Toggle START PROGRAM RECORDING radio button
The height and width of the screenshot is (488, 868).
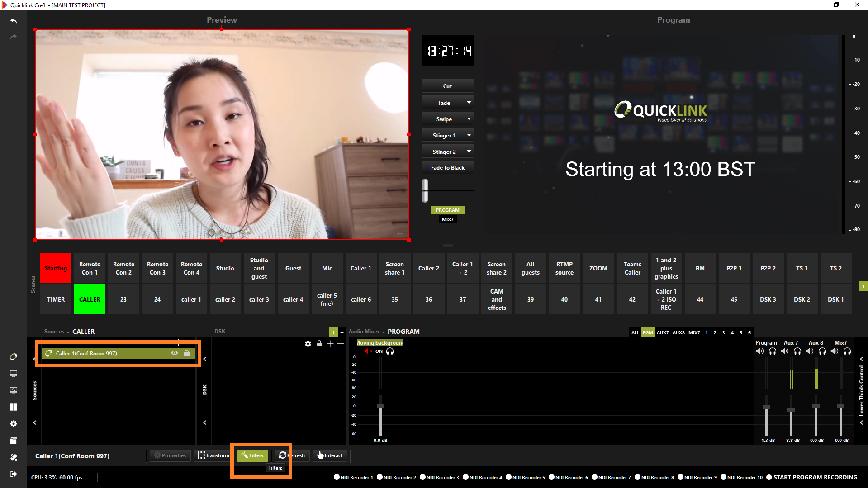[x=769, y=477]
